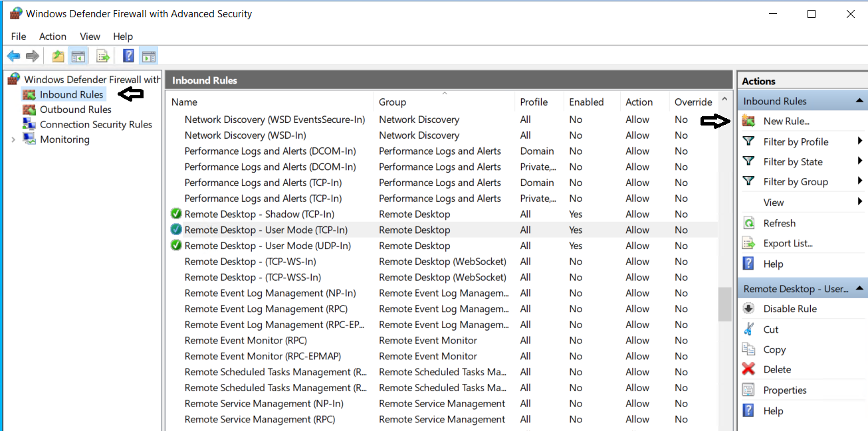Toggle the Show/Hide Action Pane toolbar icon
The height and width of the screenshot is (431, 868).
click(x=148, y=56)
